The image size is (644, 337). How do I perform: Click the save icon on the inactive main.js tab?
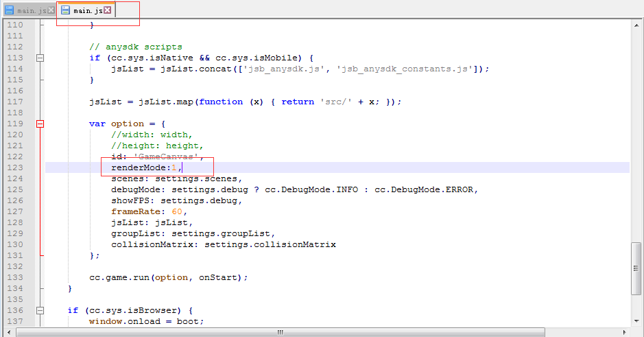pos(9,10)
